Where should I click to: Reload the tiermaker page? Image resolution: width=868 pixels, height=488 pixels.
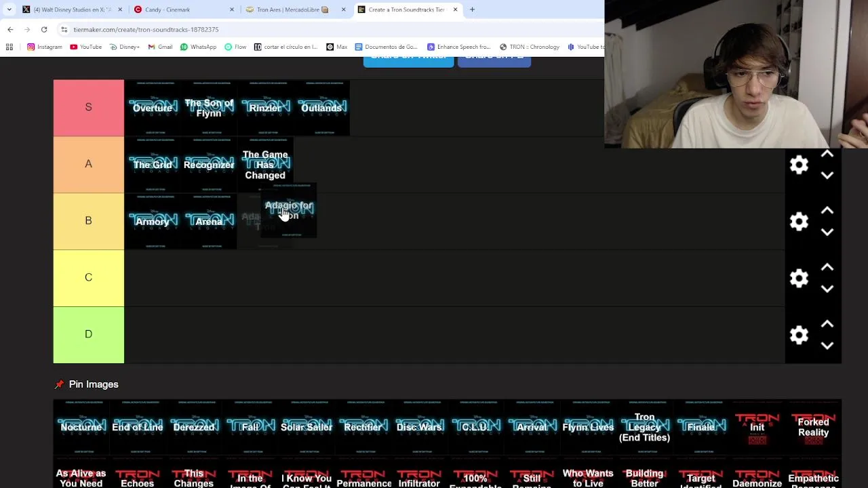[44, 29]
